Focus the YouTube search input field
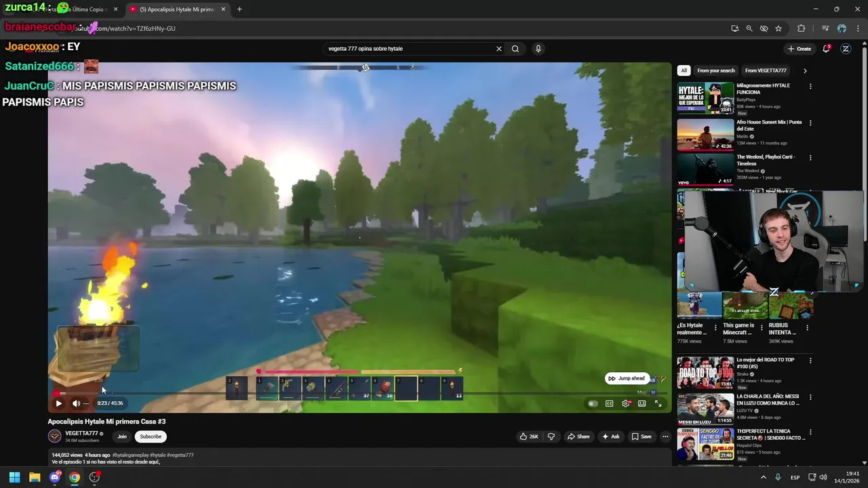The height and width of the screenshot is (488, 868). pyautogui.click(x=409, y=49)
